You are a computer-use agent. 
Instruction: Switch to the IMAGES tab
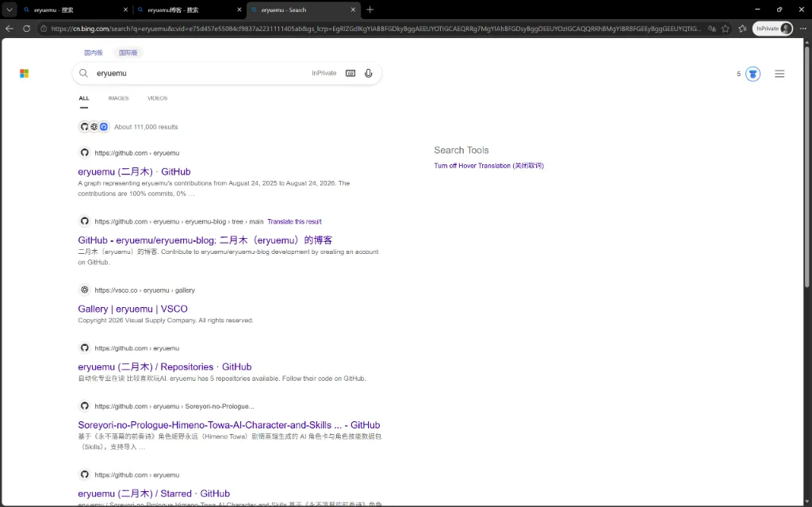[118, 98]
